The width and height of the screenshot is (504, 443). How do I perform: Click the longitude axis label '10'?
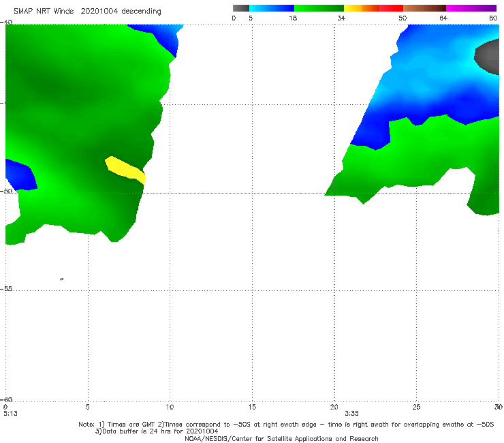click(170, 408)
